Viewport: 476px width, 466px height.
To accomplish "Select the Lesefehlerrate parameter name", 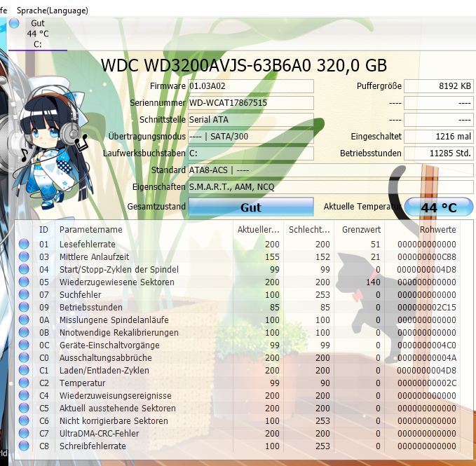I will tap(88, 245).
